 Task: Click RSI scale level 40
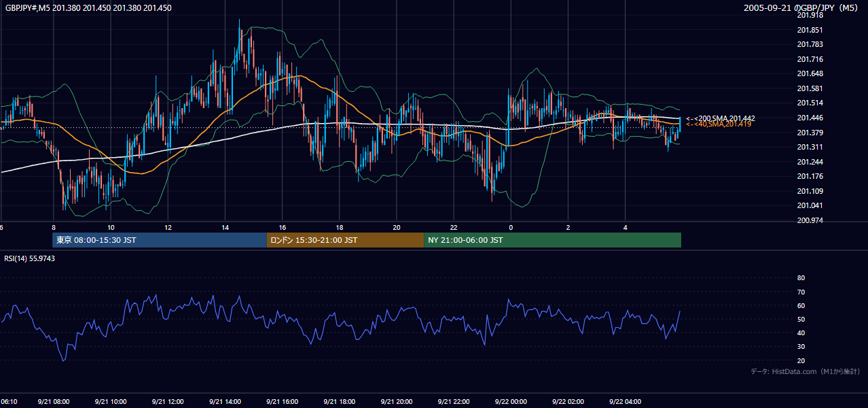tap(801, 333)
